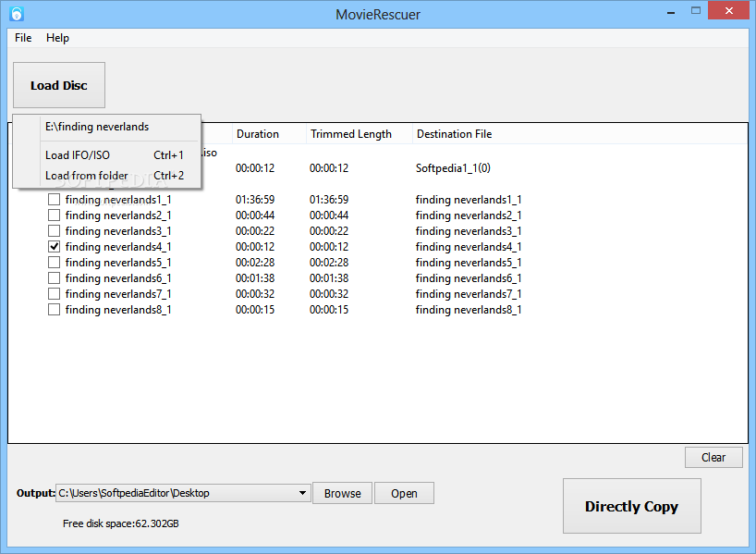756x554 pixels.
Task: Open the File menu
Action: pos(23,38)
